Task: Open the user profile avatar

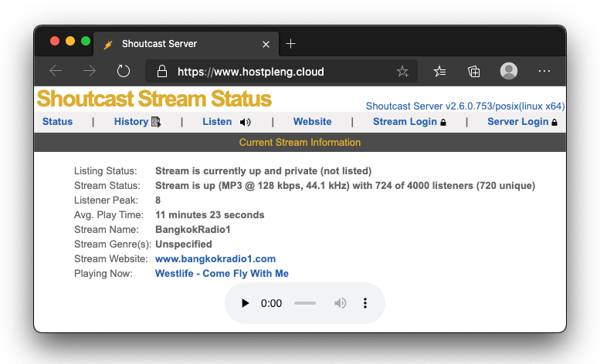Action: pyautogui.click(x=509, y=71)
